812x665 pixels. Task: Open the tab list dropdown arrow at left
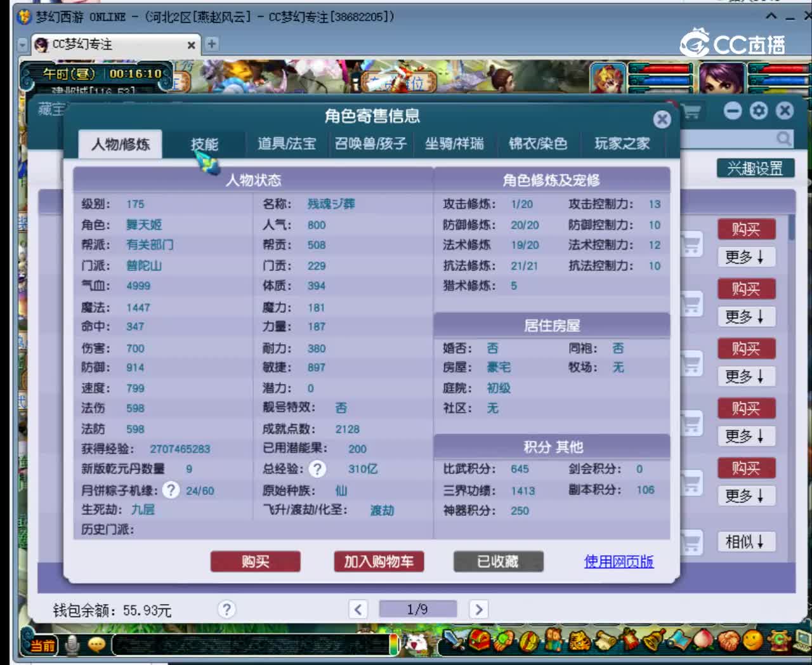pos(23,45)
